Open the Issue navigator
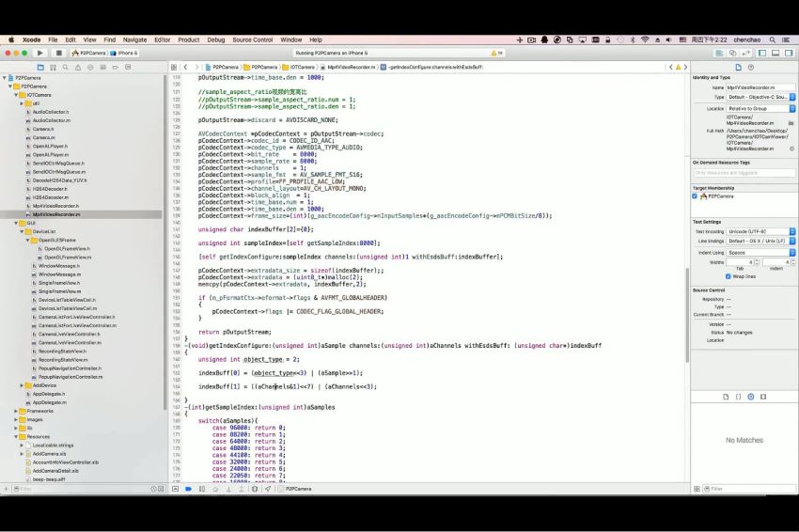 coord(78,68)
